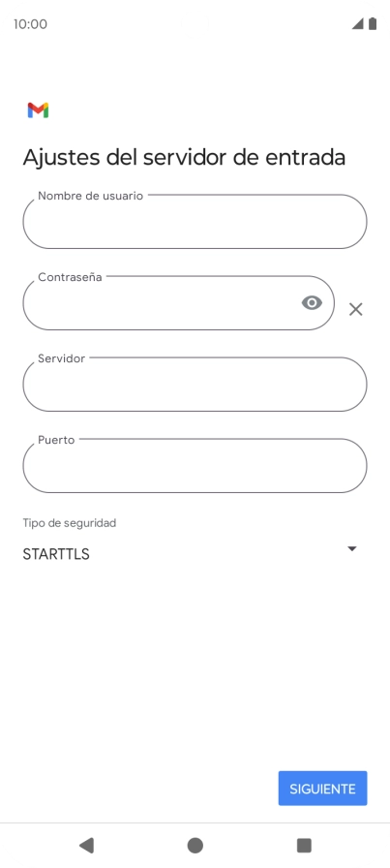Tap the Gmail logo icon
Image resolution: width=390 pixels, height=868 pixels.
tap(38, 110)
